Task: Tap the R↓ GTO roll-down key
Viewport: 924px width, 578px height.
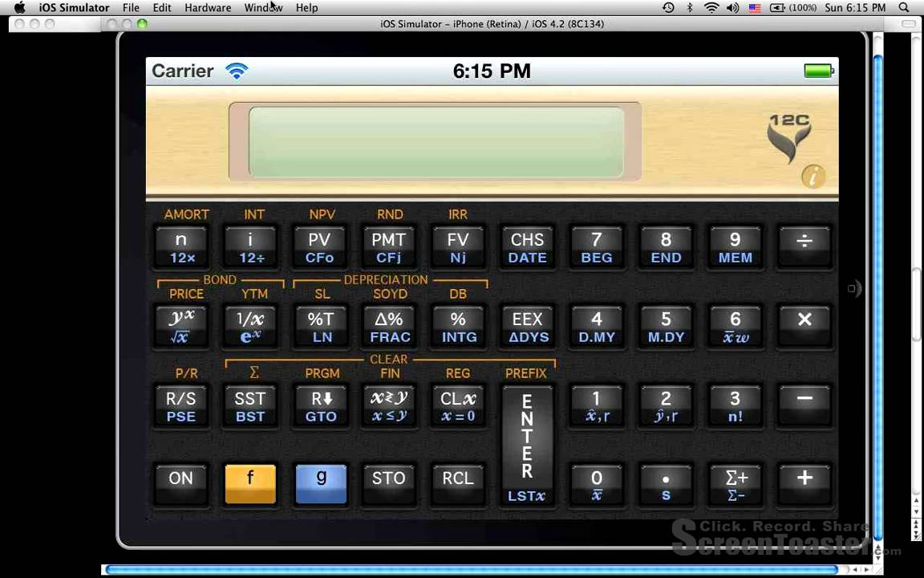Action: coord(320,406)
